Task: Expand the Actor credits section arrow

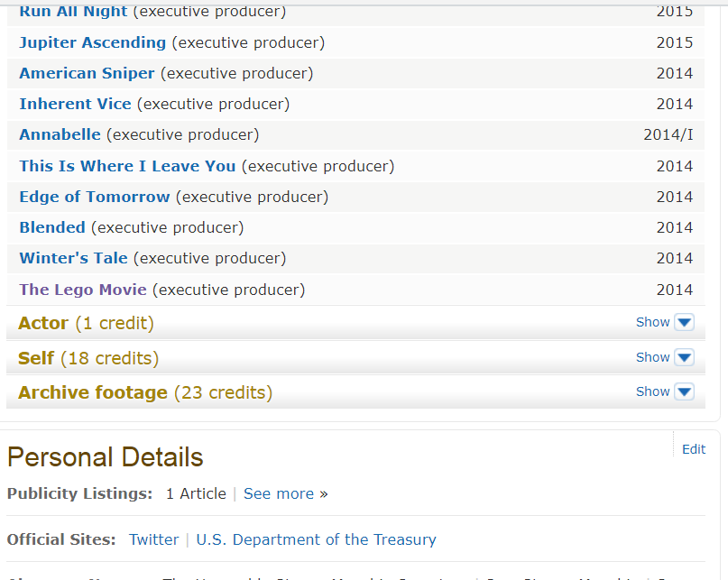Action: click(684, 323)
